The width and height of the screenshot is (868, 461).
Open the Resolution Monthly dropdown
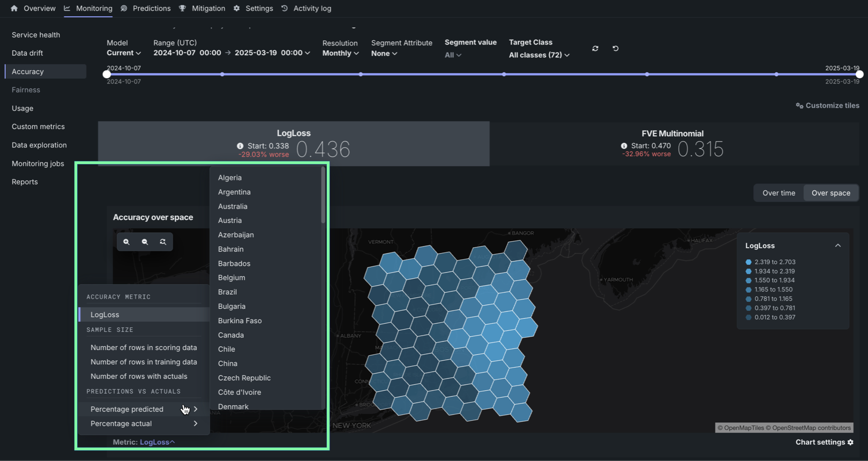[340, 53]
